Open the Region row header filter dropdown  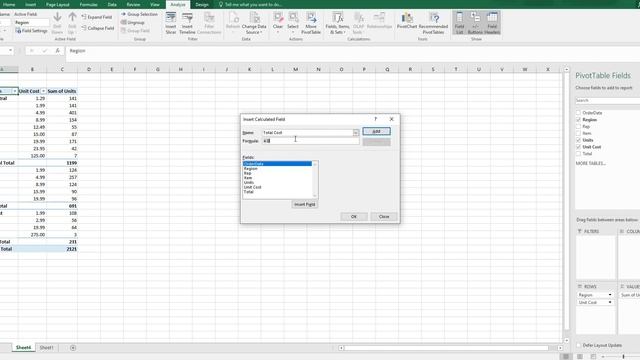pos(15,91)
